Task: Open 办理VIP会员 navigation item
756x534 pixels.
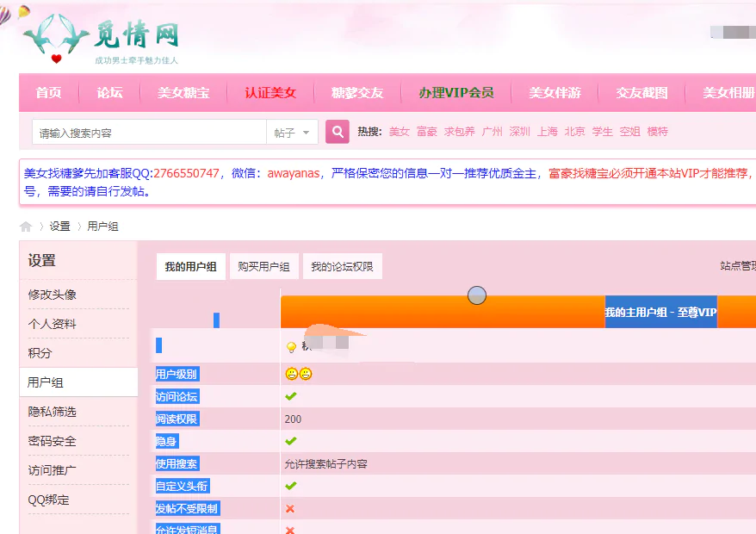Action: coord(456,93)
